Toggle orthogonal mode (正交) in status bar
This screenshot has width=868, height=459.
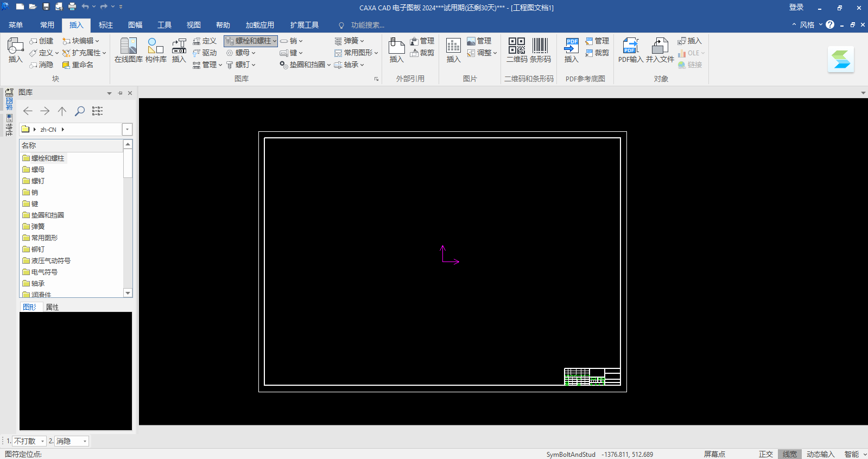point(765,454)
